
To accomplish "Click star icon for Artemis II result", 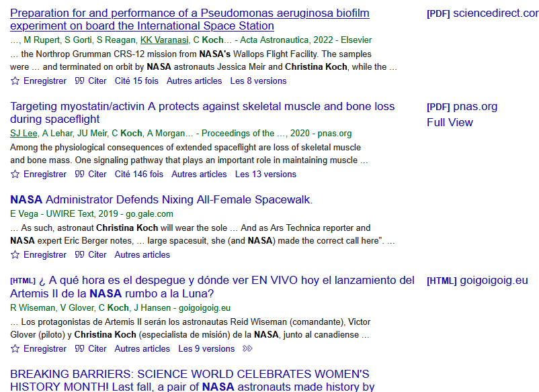I will 15,349.
